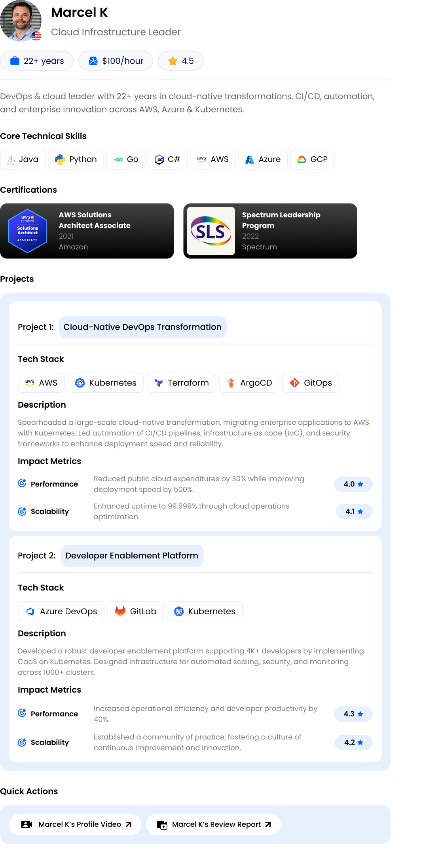
Task: Select the Java skill chip
Action: (x=23, y=160)
